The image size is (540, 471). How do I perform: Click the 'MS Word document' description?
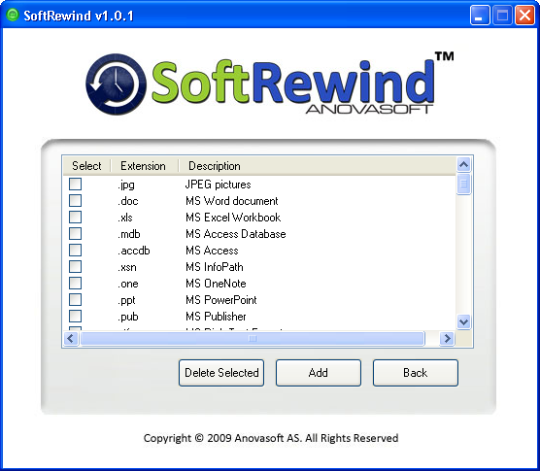(x=232, y=201)
